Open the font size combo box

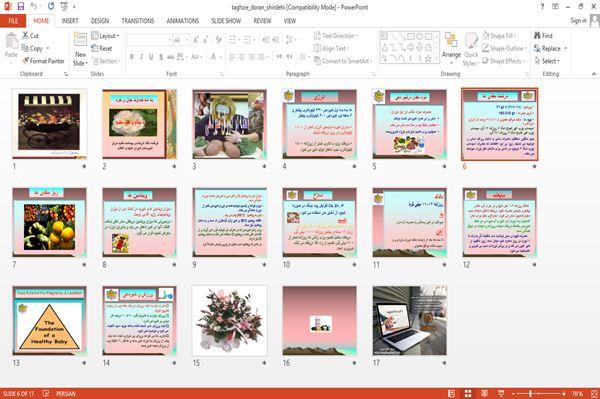coord(181,40)
